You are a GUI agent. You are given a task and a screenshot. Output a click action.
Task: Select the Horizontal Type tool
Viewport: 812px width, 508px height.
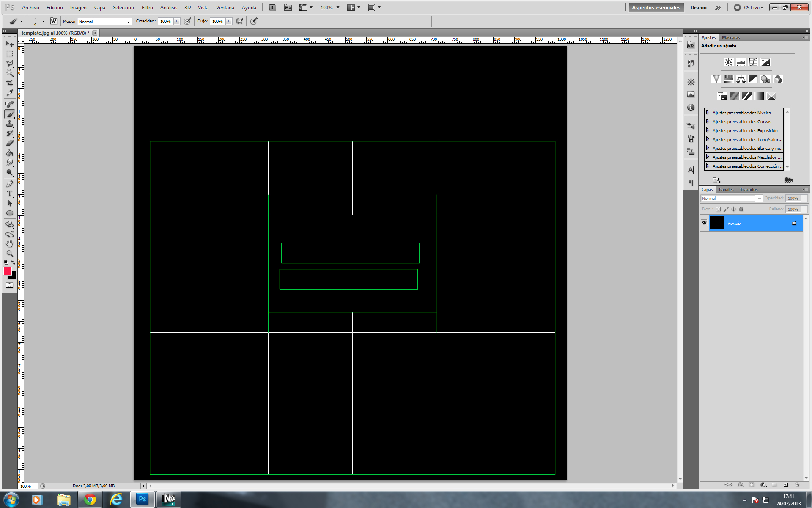point(10,193)
